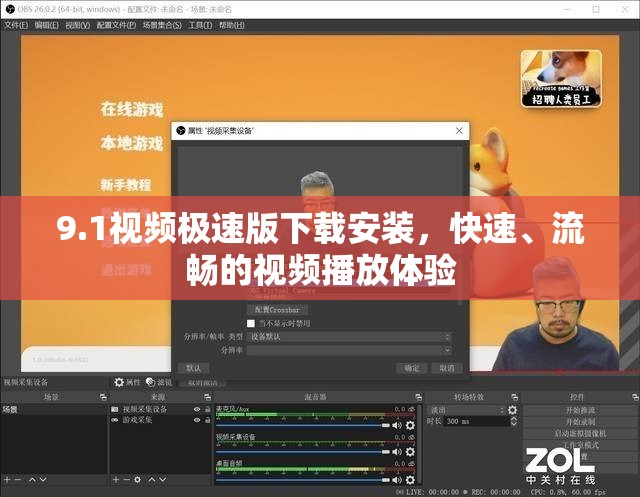Click the 时长 duration stepper arrows
The image size is (640, 497).
click(514, 421)
